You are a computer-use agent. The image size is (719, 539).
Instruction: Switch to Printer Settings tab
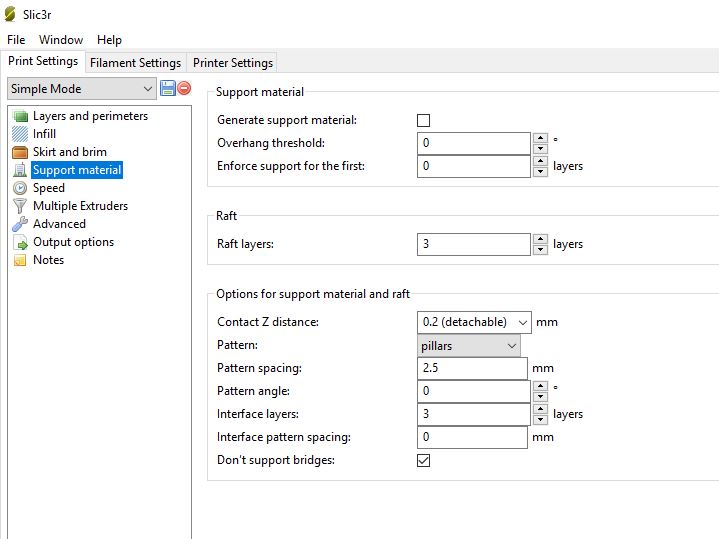pyautogui.click(x=233, y=63)
